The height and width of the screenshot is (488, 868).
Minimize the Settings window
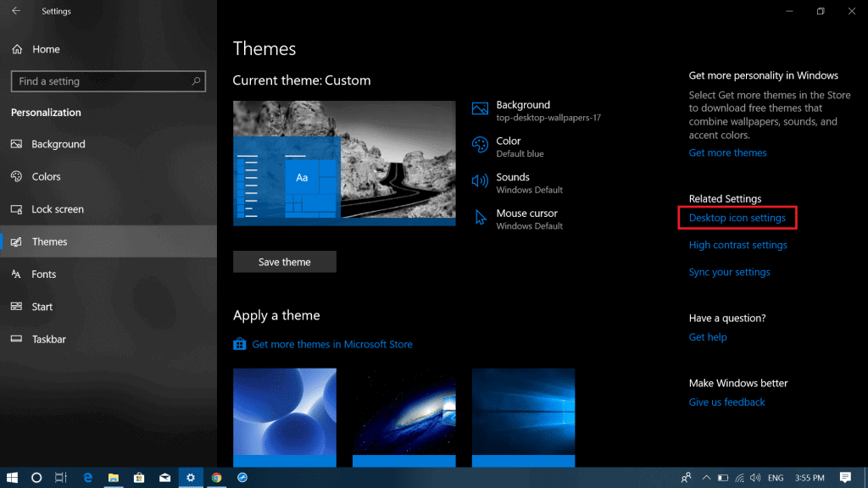[x=789, y=11]
